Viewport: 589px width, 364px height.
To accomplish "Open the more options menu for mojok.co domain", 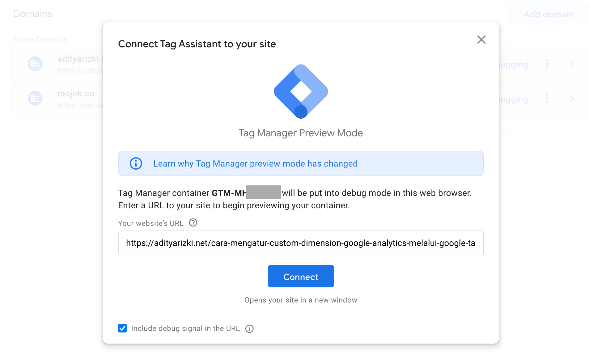I will (x=547, y=98).
